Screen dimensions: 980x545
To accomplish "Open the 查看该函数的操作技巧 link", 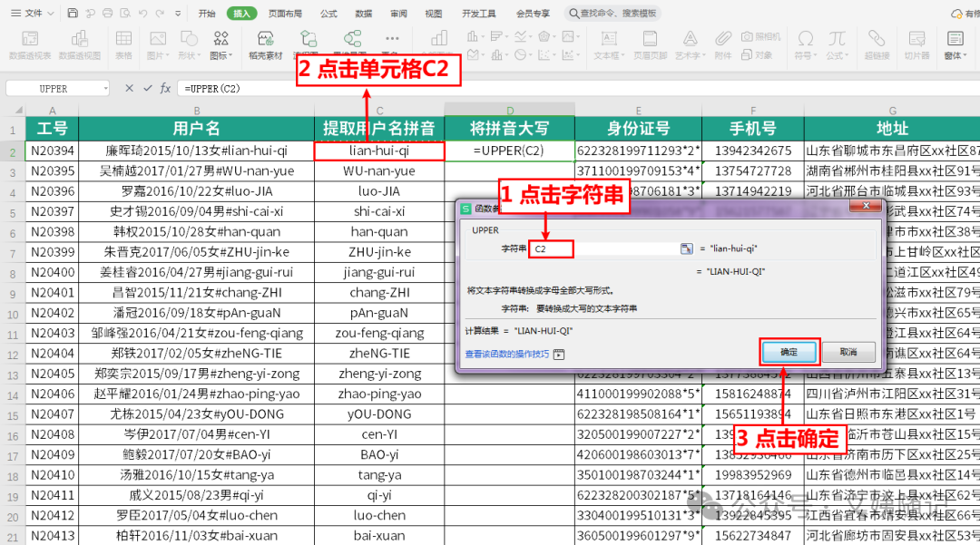I will pos(507,354).
